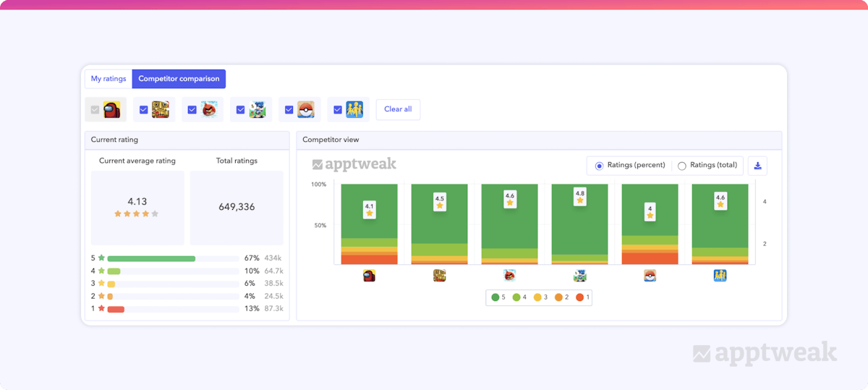This screenshot has height=390, width=868.
Task: Click Angry Birds icon below chart axis
Action: click(509, 276)
